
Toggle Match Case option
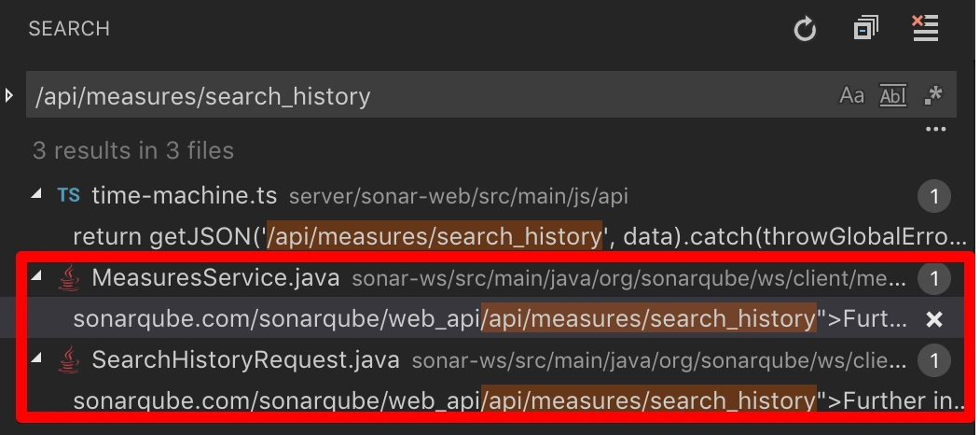pyautogui.click(x=851, y=95)
